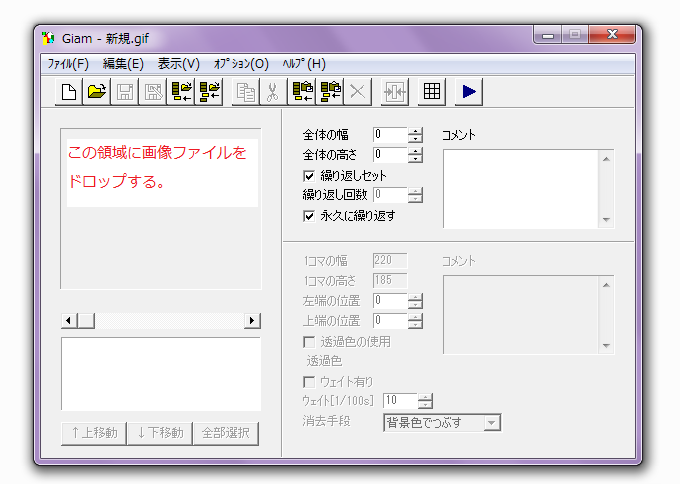Increase 繰り返し回数 with up spinner
Image resolution: width=680 pixels, height=484 pixels.
(415, 191)
